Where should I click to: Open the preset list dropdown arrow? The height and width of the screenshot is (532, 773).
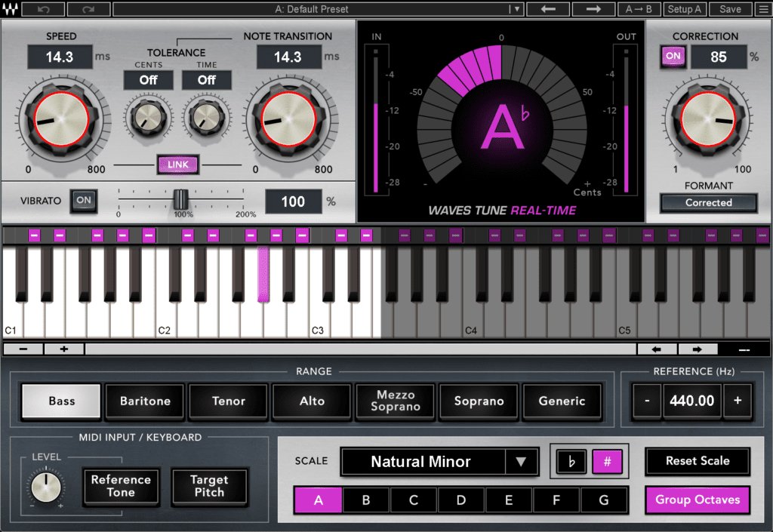tap(516, 9)
